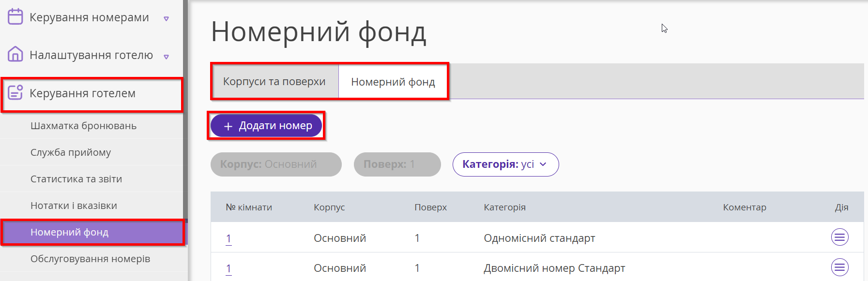Viewport: 868px width, 281px height.
Task: Click the Коментар column header
Action: pos(745,207)
